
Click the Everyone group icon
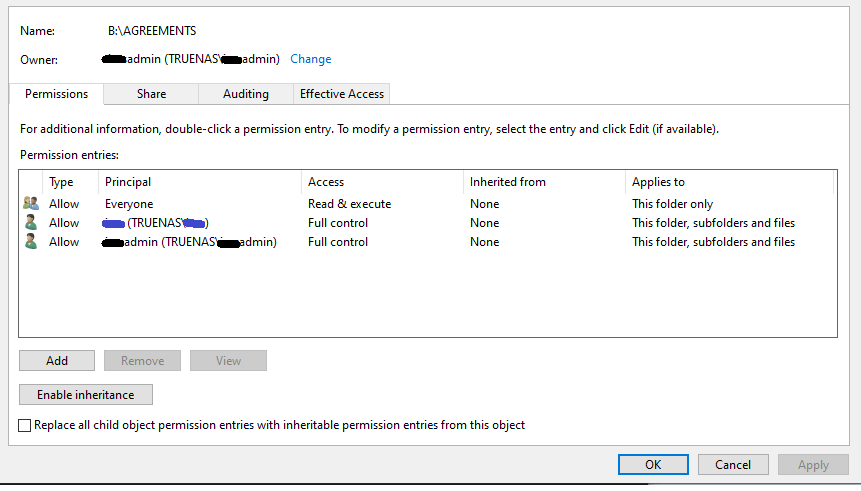[x=31, y=204]
